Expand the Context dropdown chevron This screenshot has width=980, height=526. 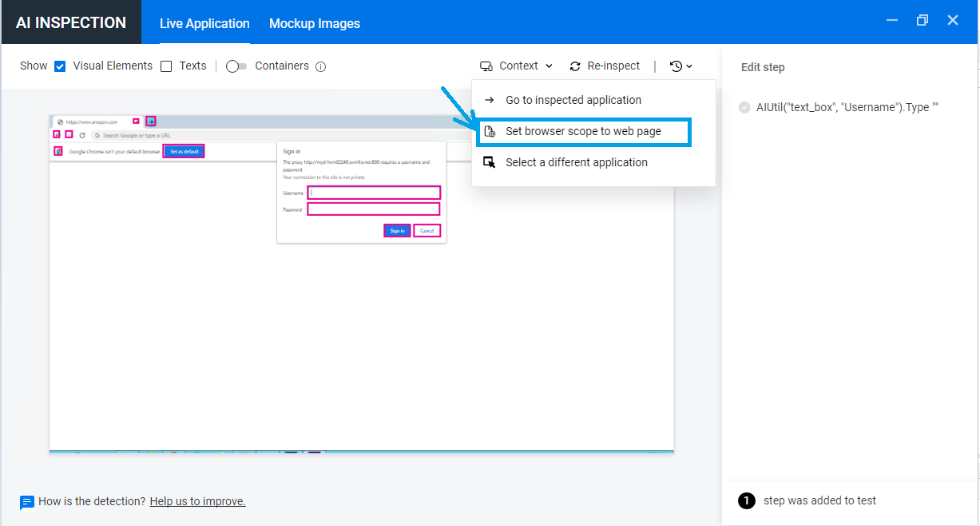[549, 66]
